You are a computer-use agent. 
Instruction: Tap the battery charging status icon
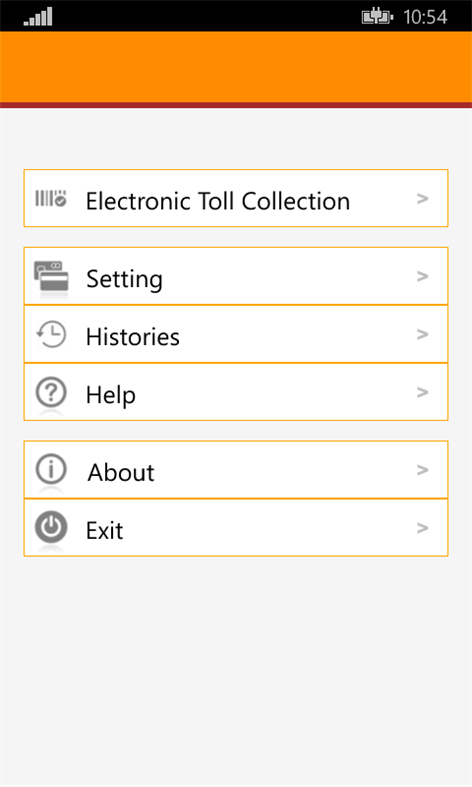[378, 18]
